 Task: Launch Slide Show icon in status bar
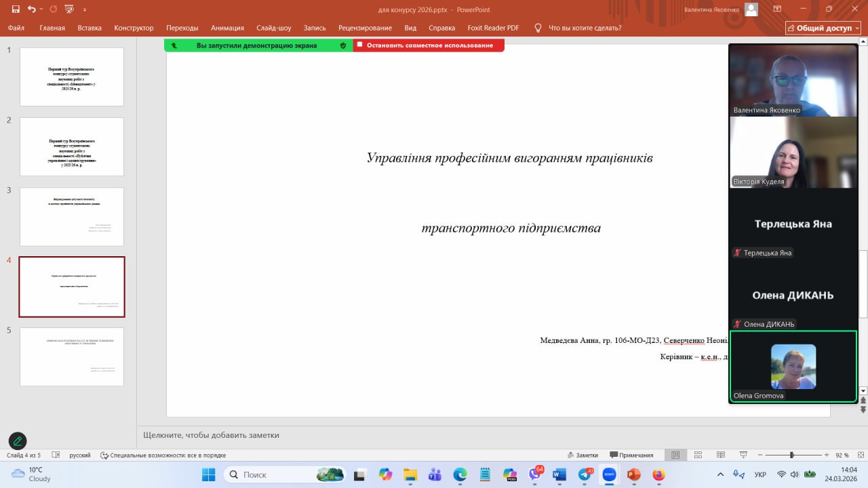tap(744, 455)
